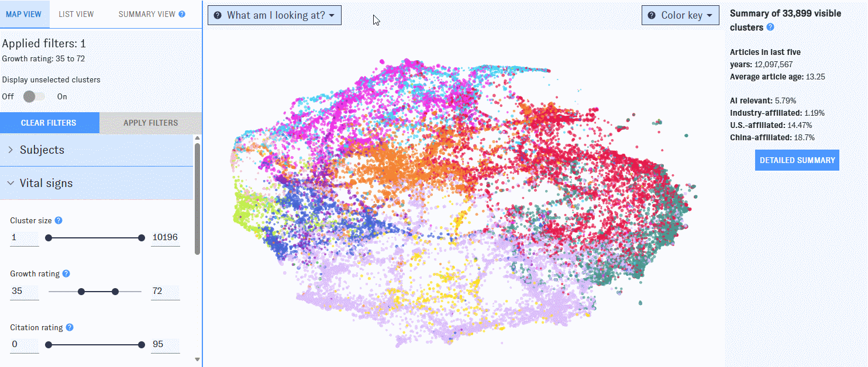Click the scroll-down arrow below the filter scrollbar
868x367 pixels.
click(x=197, y=359)
